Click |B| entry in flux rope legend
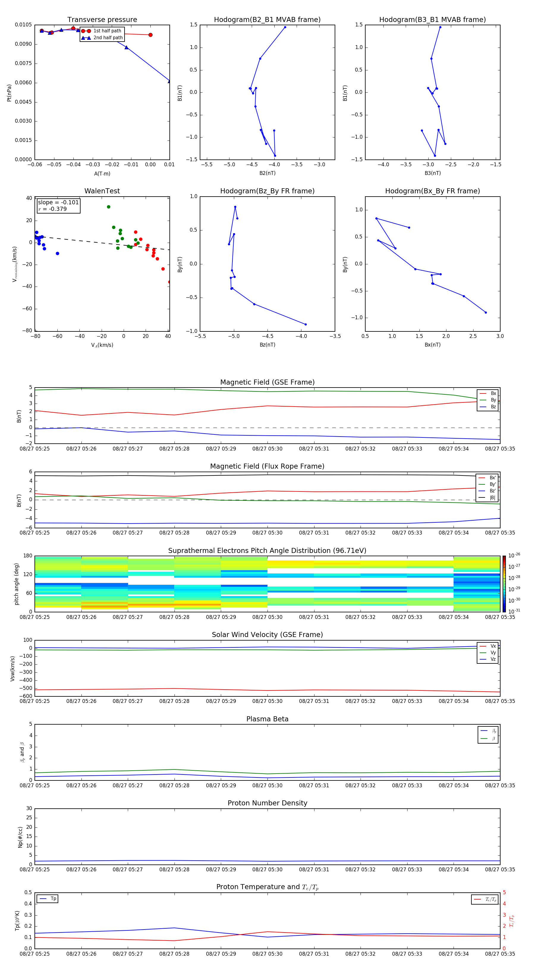The image size is (535, 980). (x=487, y=498)
